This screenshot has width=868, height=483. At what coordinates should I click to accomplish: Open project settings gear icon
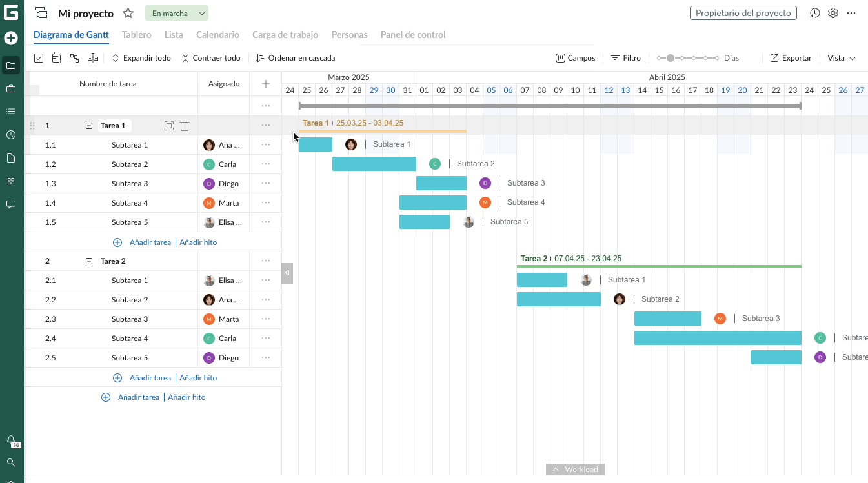tap(833, 13)
